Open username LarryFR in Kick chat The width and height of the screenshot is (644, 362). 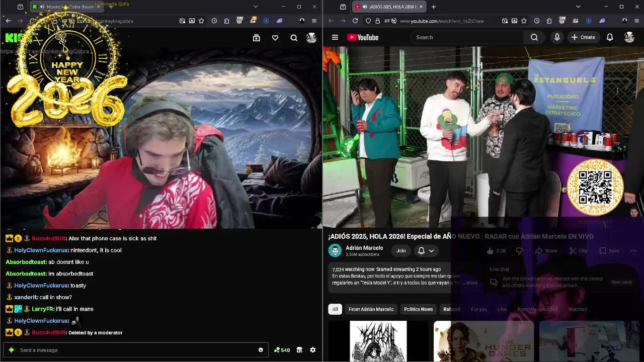[42, 309]
